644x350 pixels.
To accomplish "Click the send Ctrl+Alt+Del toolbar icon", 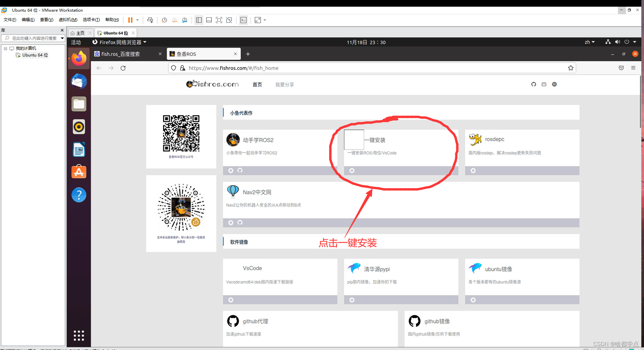I will point(150,20).
